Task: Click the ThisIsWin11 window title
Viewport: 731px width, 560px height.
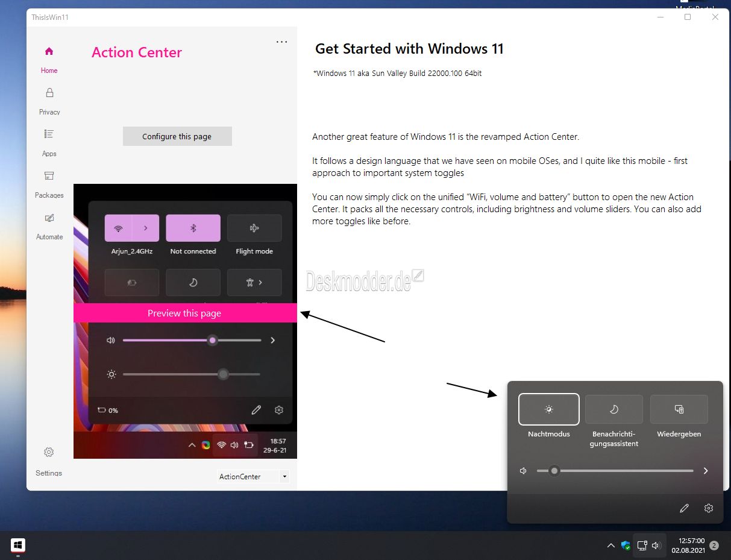Action: click(50, 17)
